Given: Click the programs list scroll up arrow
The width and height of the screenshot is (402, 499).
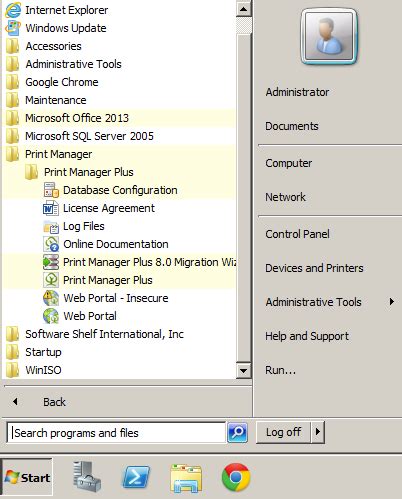Looking at the screenshot, I should tap(244, 8).
